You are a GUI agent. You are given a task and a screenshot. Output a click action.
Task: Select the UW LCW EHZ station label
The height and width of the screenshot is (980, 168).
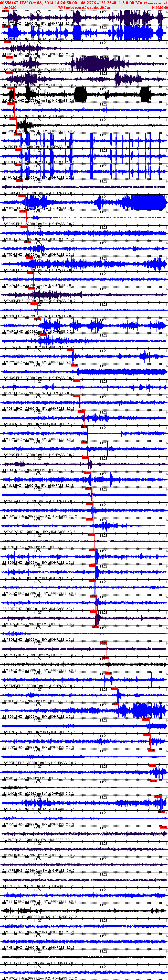[38, 286]
